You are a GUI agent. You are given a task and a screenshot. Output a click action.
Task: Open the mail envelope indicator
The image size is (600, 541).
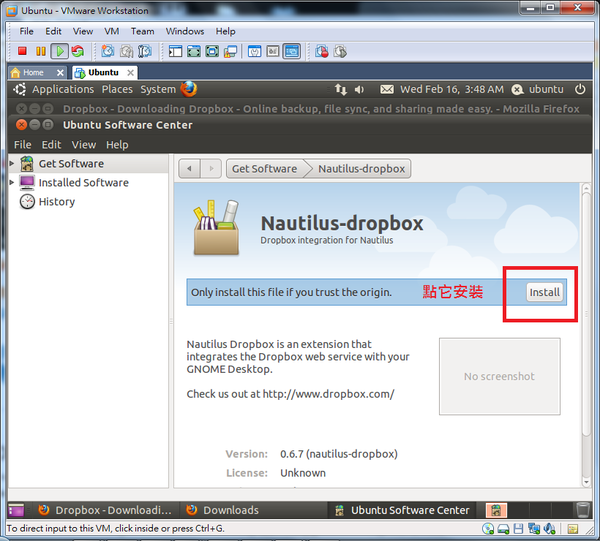386,90
